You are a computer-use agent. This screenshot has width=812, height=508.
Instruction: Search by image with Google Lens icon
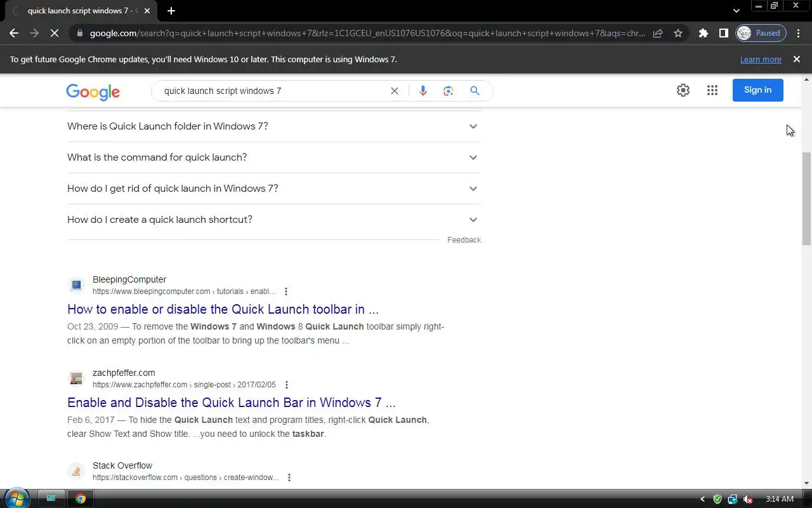click(449, 91)
